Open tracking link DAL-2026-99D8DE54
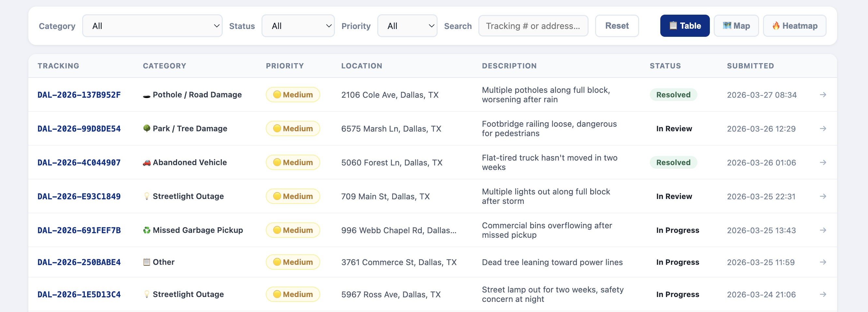Screen dimensions: 868x312 click(x=79, y=129)
